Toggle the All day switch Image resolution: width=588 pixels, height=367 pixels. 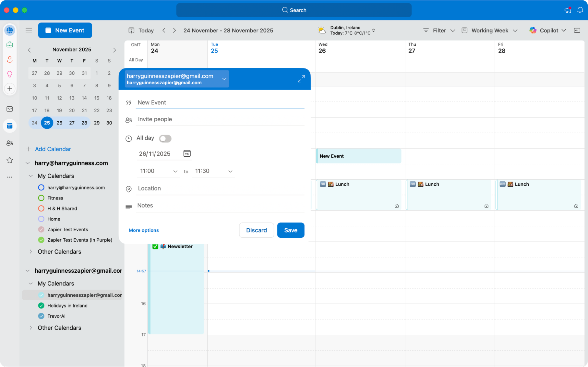point(165,138)
